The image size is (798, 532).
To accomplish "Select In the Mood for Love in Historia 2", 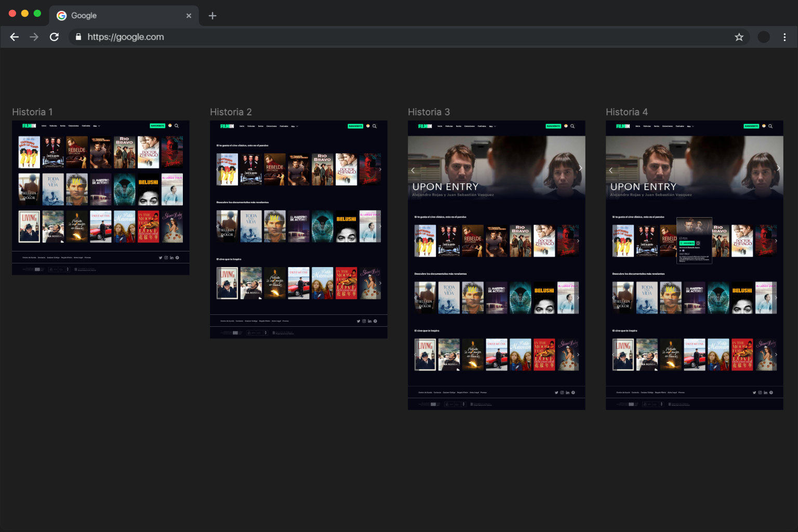I will tap(347, 283).
